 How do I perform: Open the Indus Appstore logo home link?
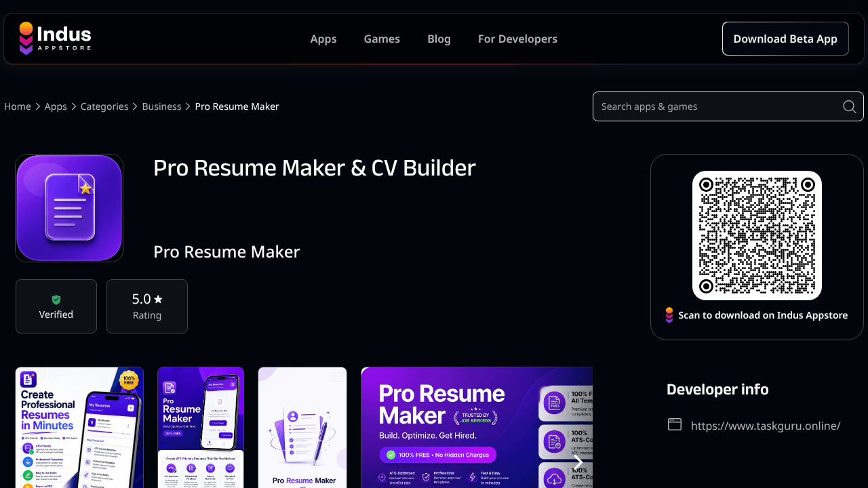click(56, 39)
